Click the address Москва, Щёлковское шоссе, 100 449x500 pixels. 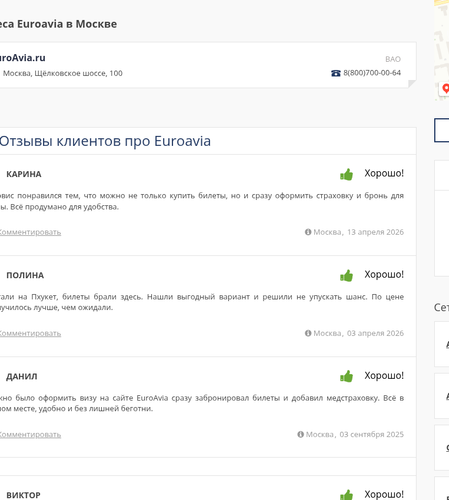click(62, 73)
